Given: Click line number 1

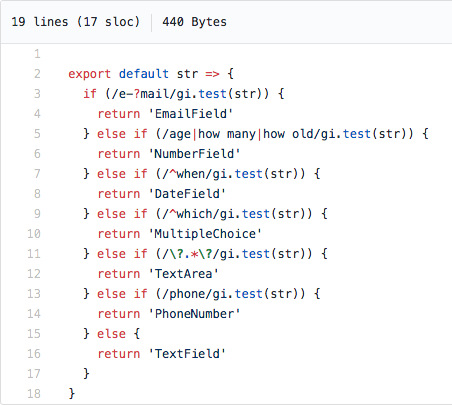Looking at the screenshot, I should click(x=37, y=54).
